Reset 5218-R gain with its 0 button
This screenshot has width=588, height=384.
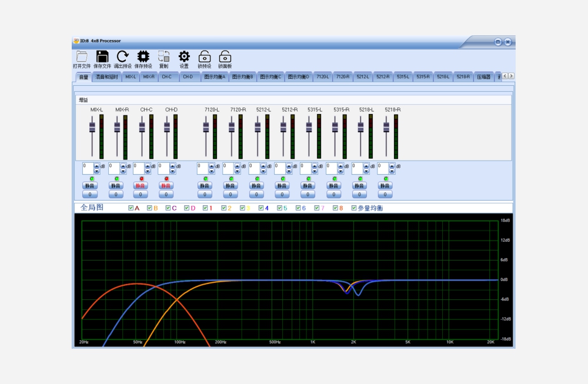pyautogui.click(x=385, y=194)
